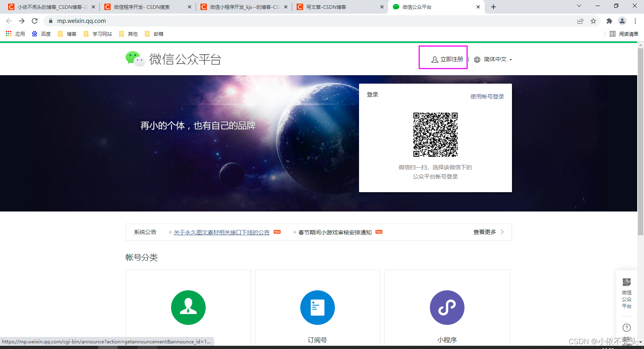Open the 应用 apps grid shortcut
This screenshot has height=349, width=644.
[x=15, y=34]
